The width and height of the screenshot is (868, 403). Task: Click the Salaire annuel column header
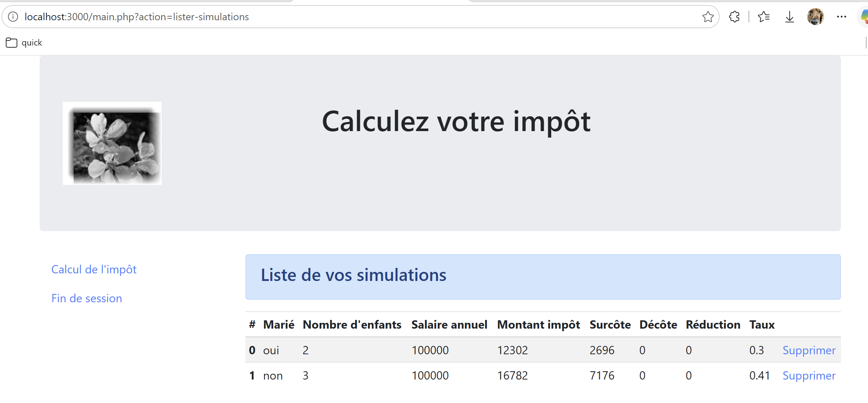449,325
